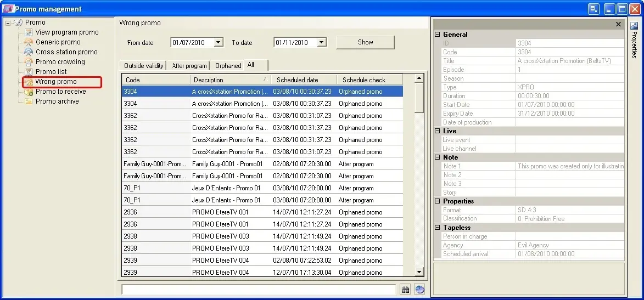
Task: Click the Promo crowding icon
Action: [x=29, y=62]
